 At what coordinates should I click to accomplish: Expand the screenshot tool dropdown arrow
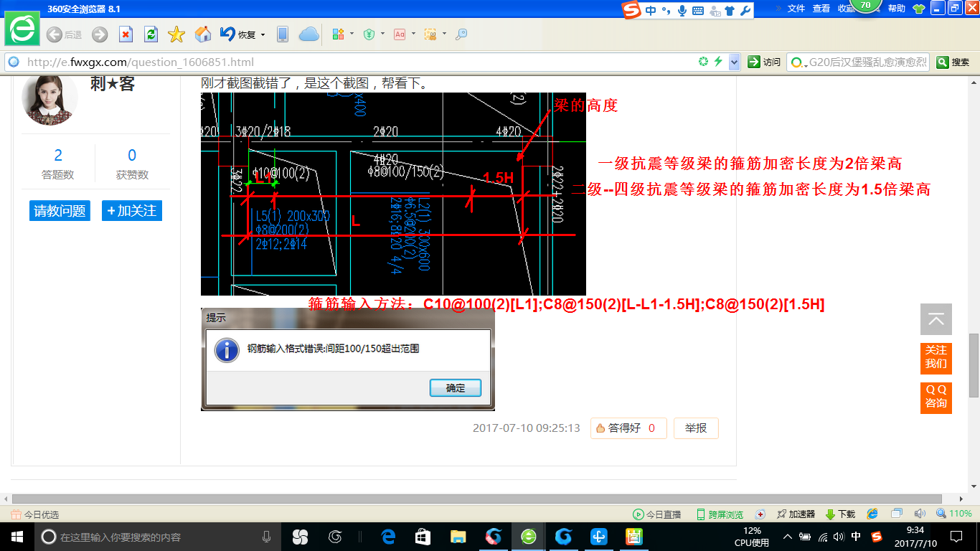(x=444, y=34)
